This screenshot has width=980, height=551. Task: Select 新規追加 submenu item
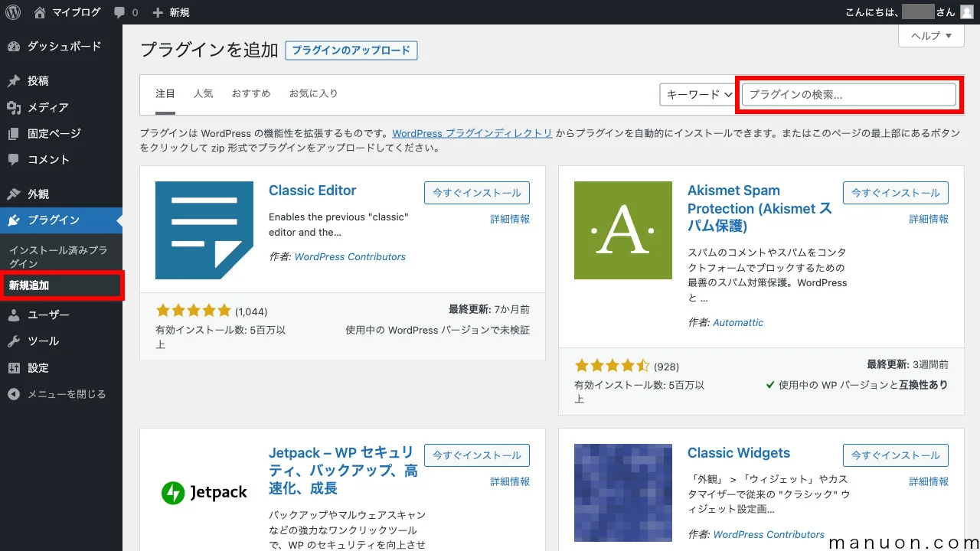point(29,285)
